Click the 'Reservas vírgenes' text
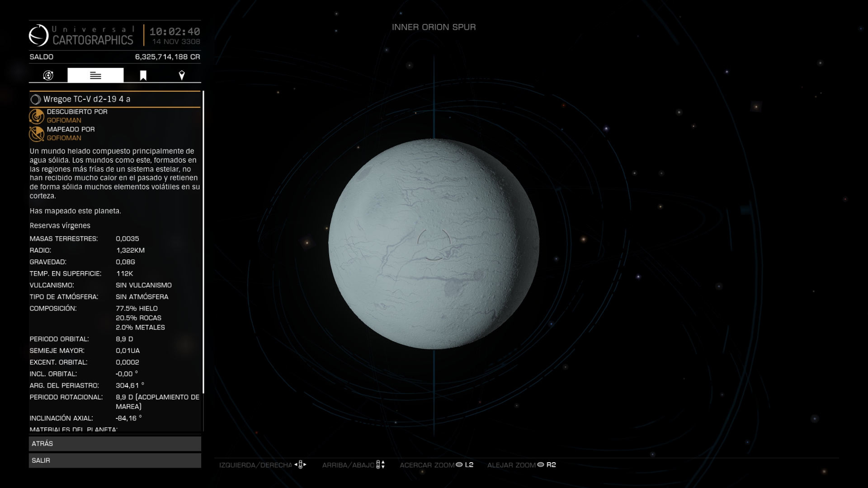This screenshot has width=868, height=488. (60, 225)
